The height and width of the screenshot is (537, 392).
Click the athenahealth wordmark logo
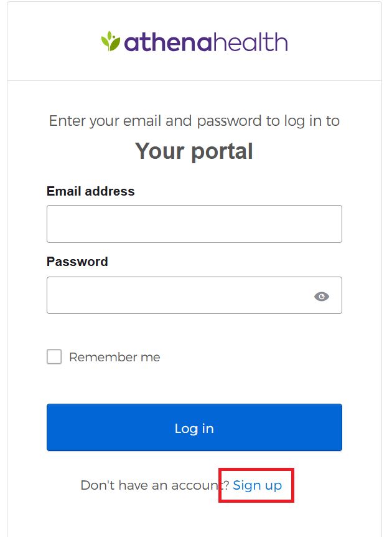click(x=194, y=42)
